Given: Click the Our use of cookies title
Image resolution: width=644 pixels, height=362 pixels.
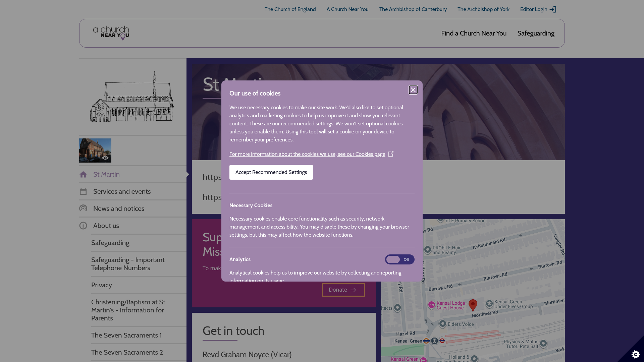Looking at the screenshot, I should coord(255,94).
